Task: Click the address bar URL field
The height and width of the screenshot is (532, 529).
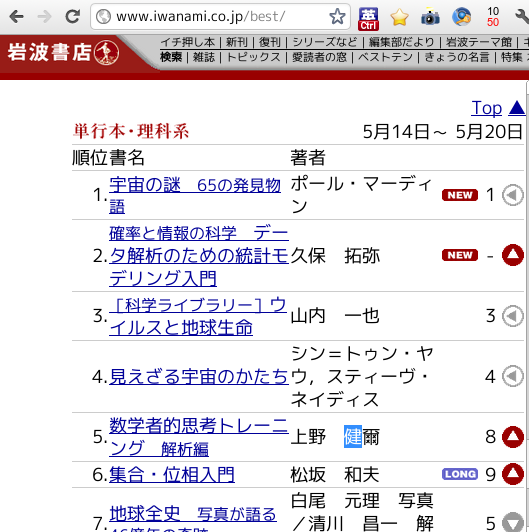Action: tap(221, 16)
